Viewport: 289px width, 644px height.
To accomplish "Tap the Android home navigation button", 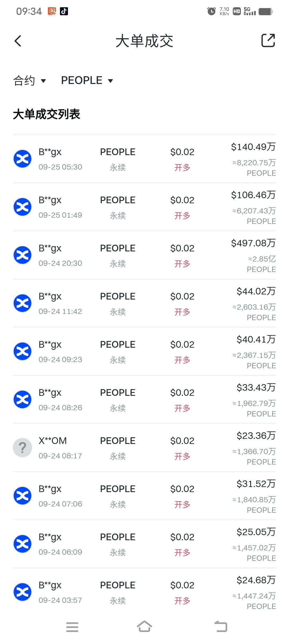I will point(144,626).
